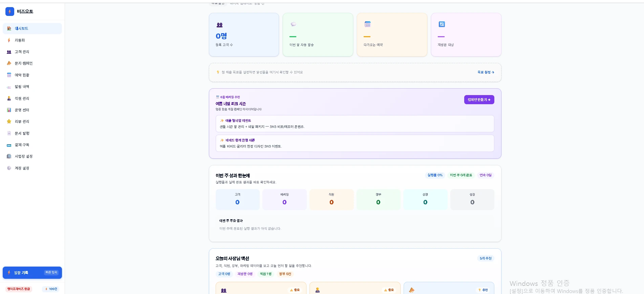The image size is (644, 294).
Task: Click the 빠른 입력 badge
Action: (x=51, y=272)
